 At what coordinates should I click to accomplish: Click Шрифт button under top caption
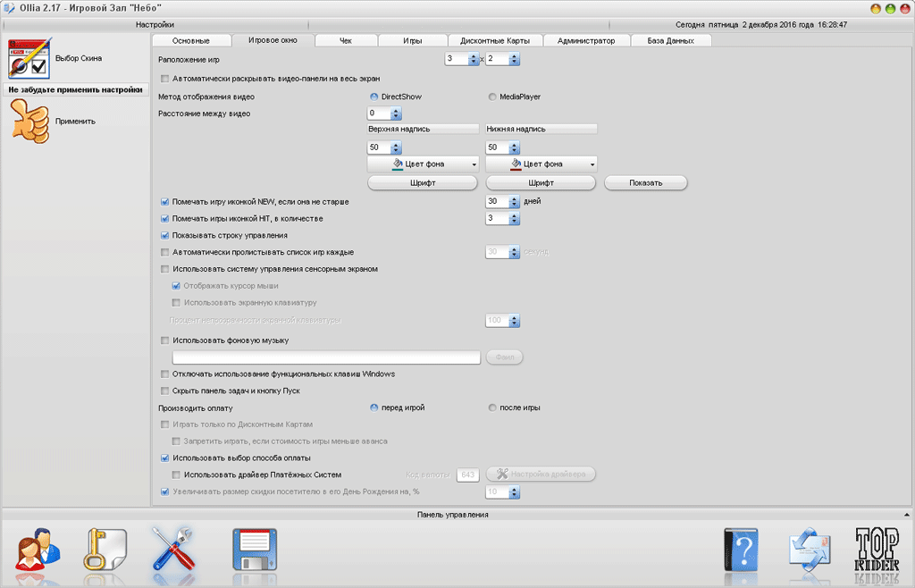[423, 183]
